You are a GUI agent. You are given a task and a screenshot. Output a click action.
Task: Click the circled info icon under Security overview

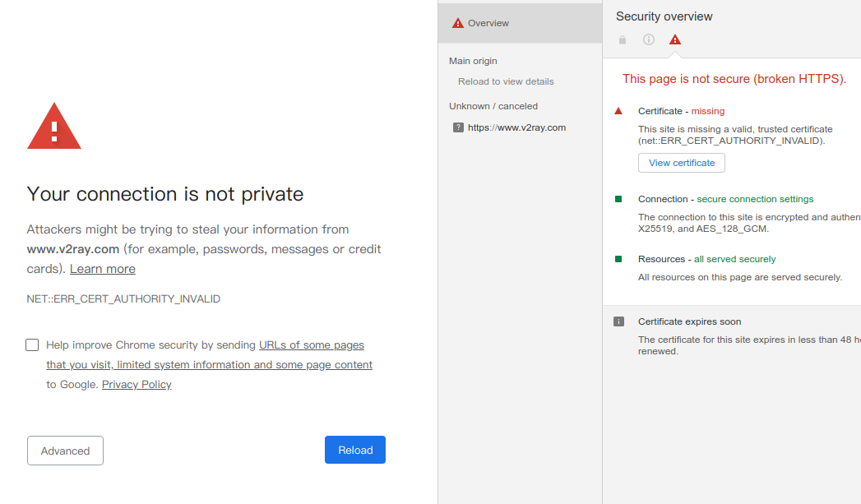tap(649, 39)
